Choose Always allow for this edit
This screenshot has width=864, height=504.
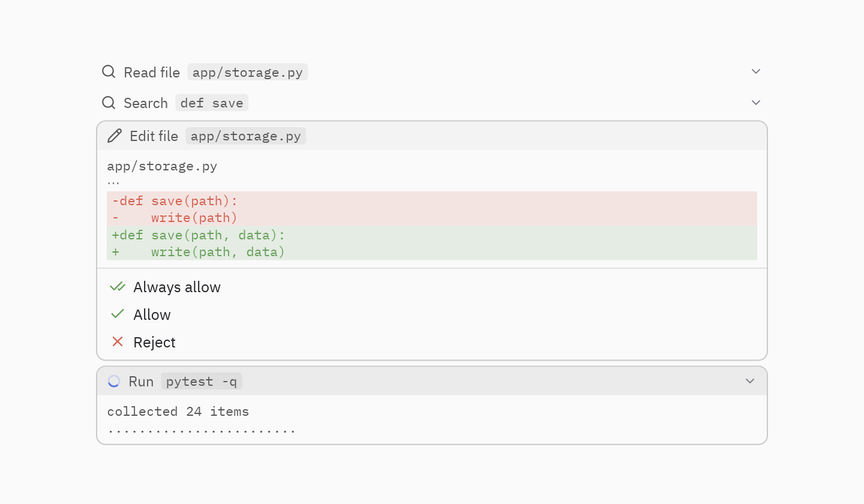432,287
